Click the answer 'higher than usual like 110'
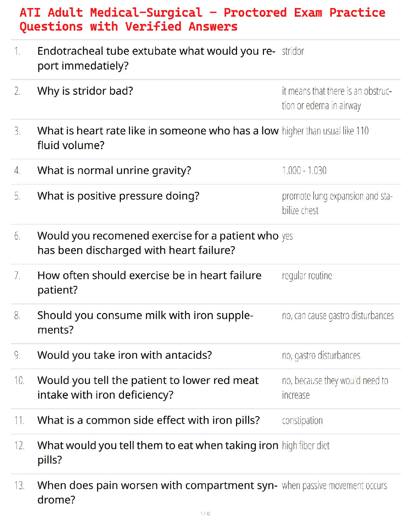The width and height of the screenshot is (411, 532). pyautogui.click(x=325, y=131)
